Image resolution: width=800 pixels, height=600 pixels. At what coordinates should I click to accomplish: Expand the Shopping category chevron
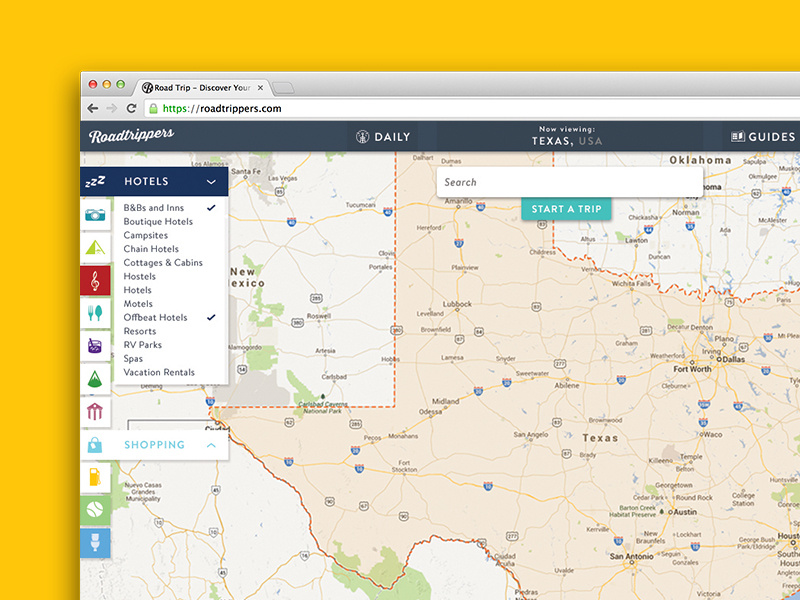[x=211, y=445]
